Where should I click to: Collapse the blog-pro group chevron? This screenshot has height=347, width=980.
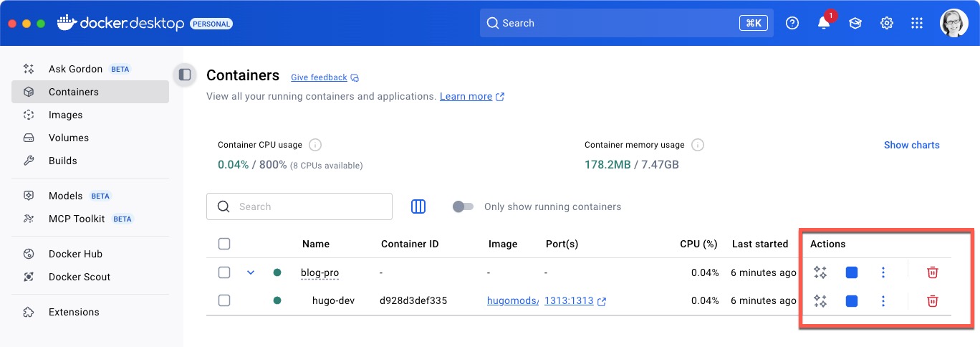(x=251, y=272)
